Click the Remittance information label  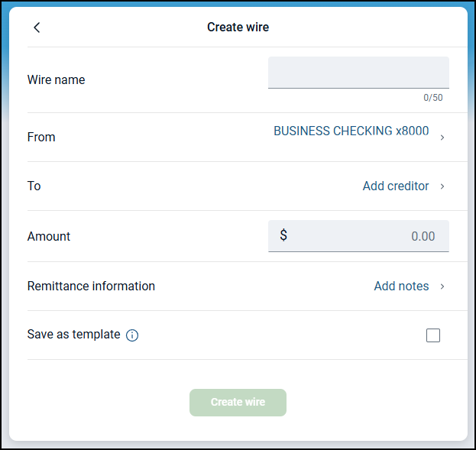pyautogui.click(x=91, y=286)
